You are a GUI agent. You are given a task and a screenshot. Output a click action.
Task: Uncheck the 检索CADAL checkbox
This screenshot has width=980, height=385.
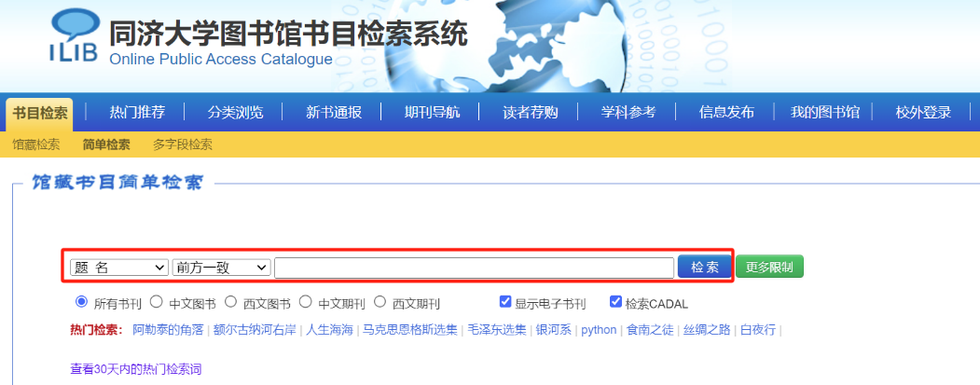pos(615,302)
